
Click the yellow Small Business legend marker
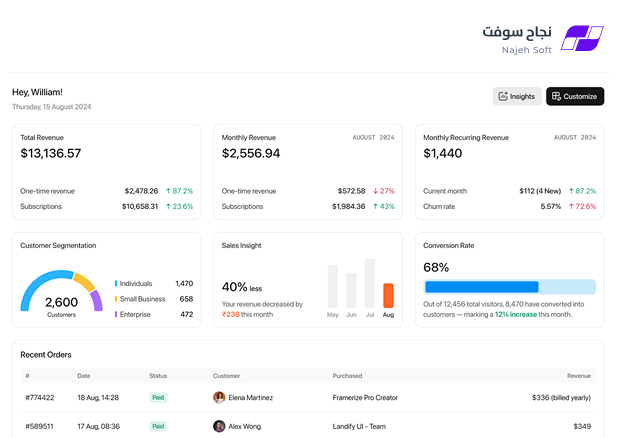[x=116, y=299]
